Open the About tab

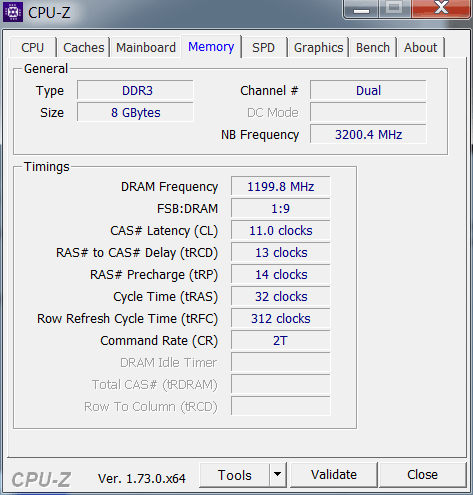420,48
